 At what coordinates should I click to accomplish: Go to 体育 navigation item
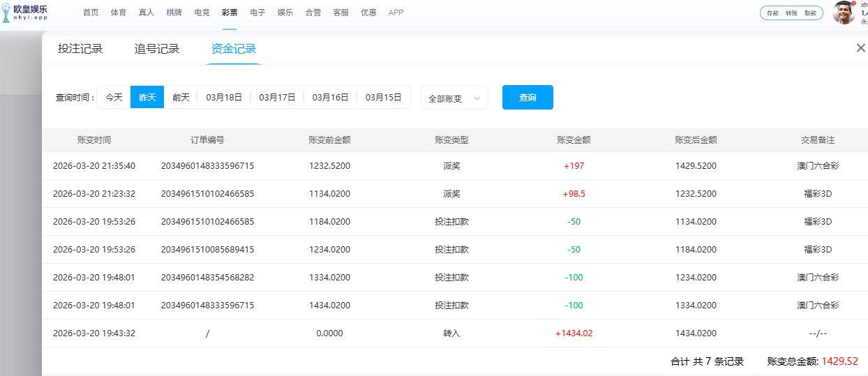[x=119, y=13]
